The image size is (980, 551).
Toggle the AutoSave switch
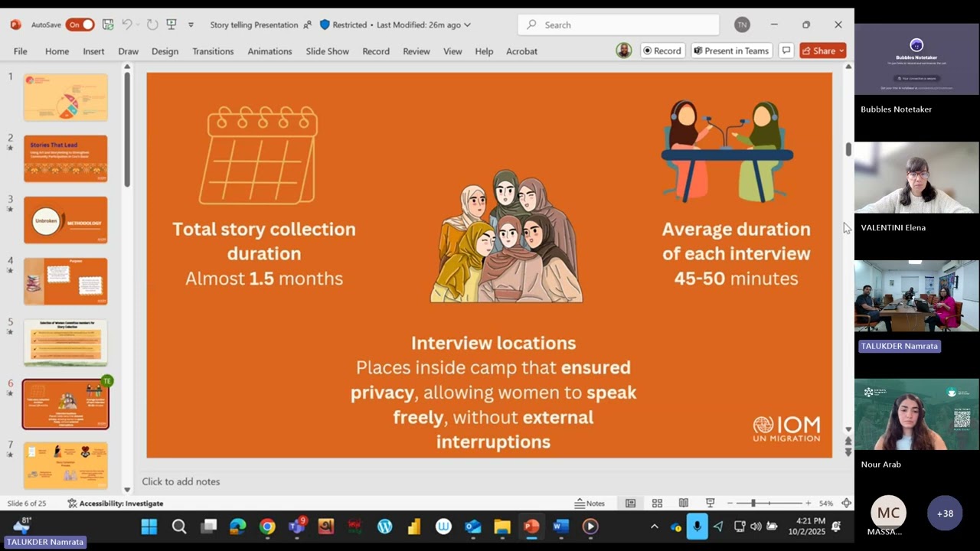coord(80,24)
